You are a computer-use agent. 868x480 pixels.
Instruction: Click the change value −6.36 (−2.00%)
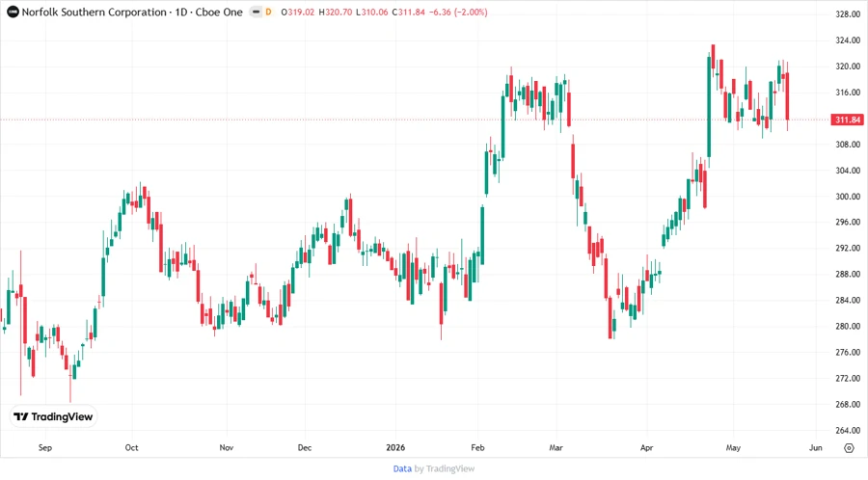[x=458, y=13]
